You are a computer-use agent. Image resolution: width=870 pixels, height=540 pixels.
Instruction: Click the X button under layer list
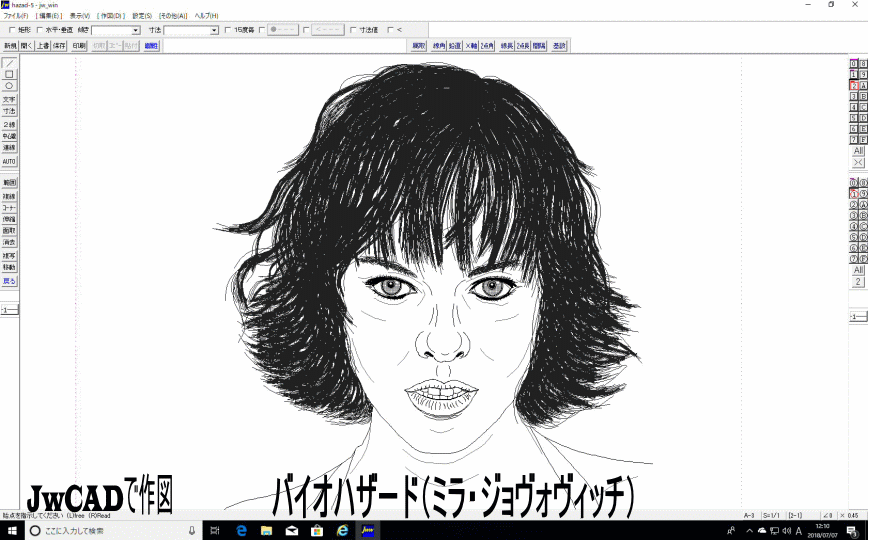point(858,163)
